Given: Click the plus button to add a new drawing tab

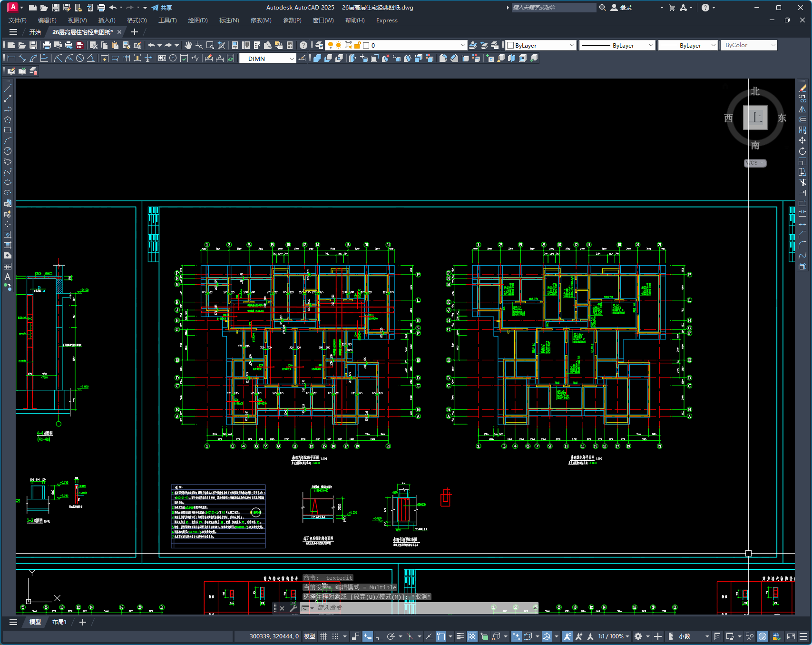Looking at the screenshot, I should click(135, 32).
